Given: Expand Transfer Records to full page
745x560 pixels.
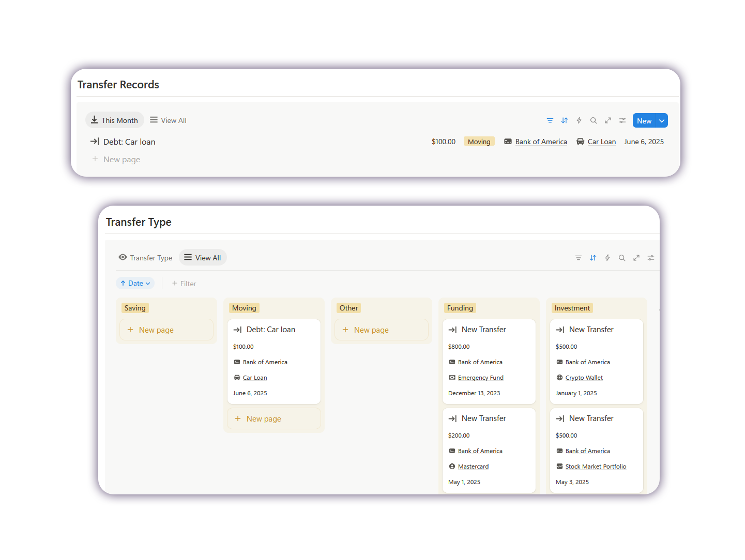Looking at the screenshot, I should 608,120.
